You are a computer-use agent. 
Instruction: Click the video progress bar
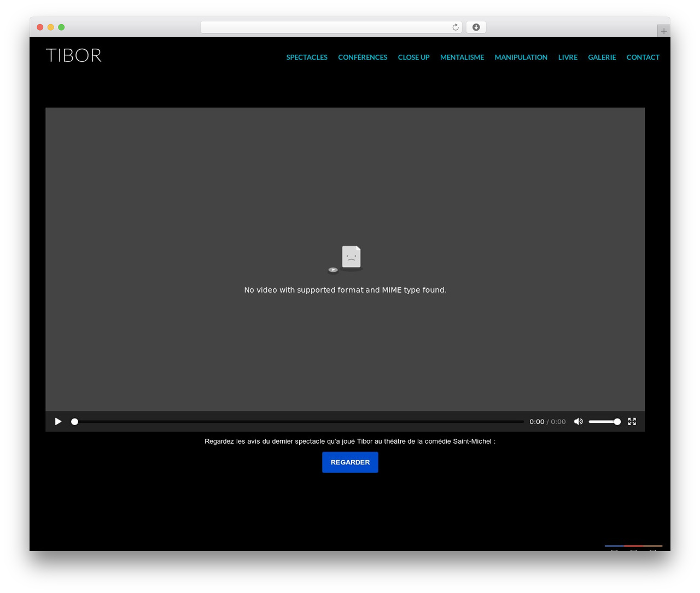[298, 422]
